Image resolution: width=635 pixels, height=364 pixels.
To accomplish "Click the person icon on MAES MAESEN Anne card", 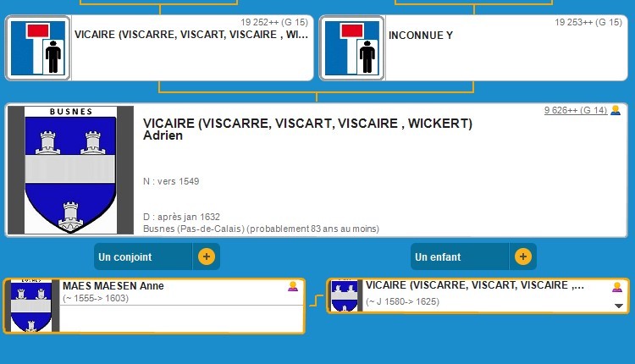I will tap(293, 286).
